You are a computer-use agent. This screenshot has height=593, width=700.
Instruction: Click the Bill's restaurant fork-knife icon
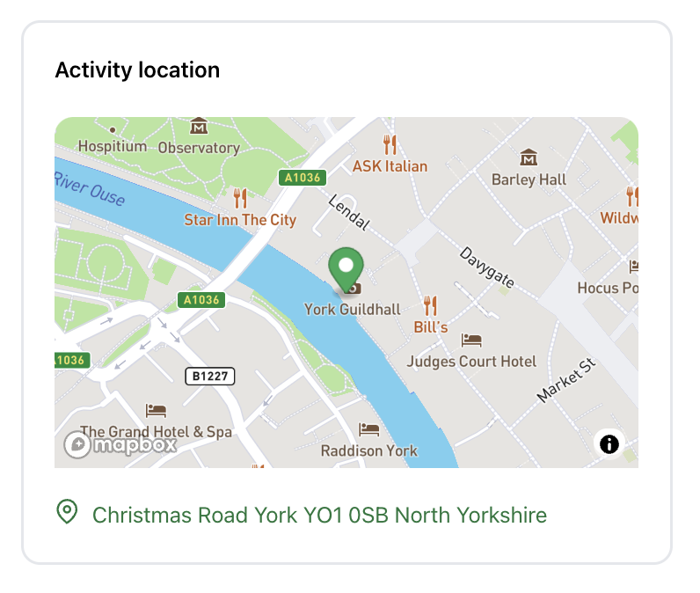pos(430,305)
